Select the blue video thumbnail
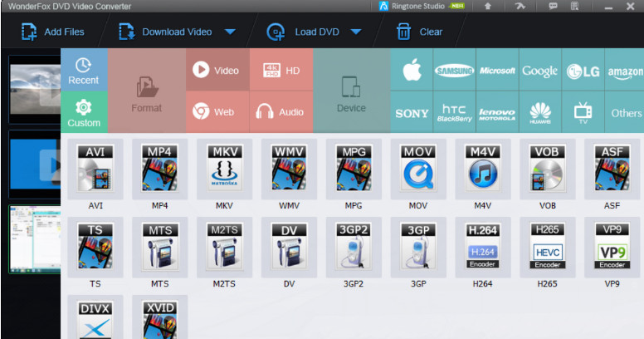The width and height of the screenshot is (644, 339). 35,165
